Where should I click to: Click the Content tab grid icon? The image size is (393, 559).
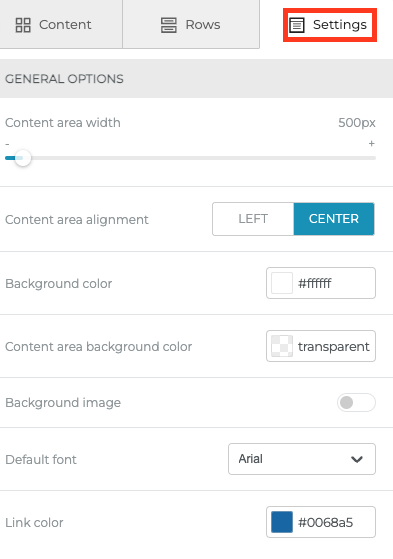pos(23,25)
